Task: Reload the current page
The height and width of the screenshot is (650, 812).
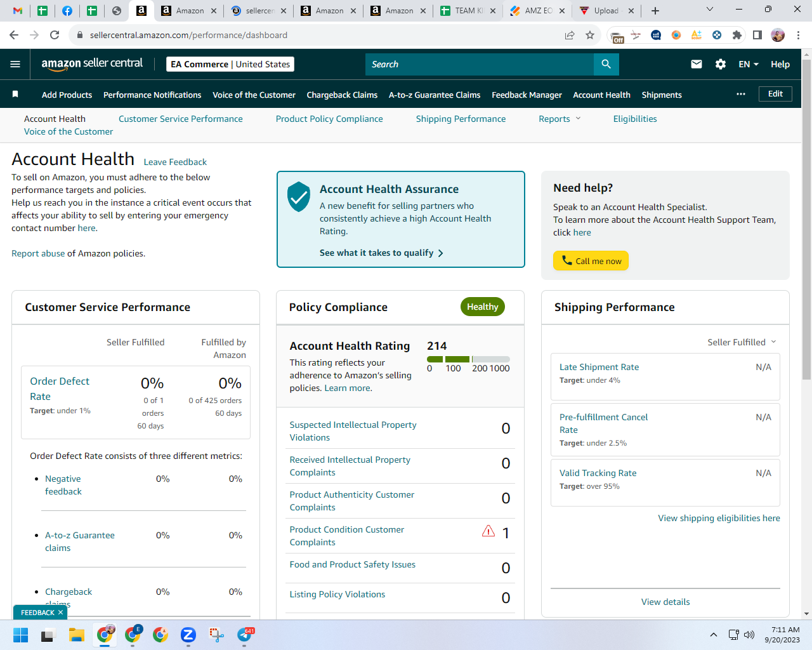Action: click(x=55, y=35)
